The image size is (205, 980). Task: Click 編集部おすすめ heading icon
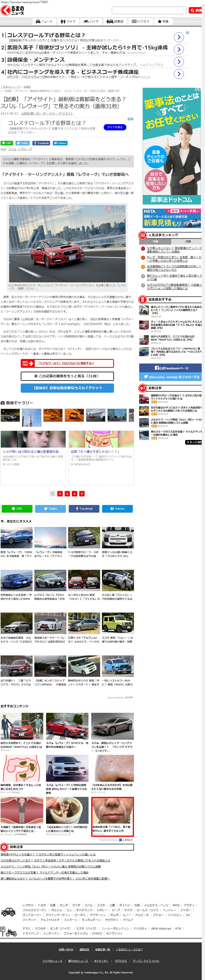(x=143, y=299)
